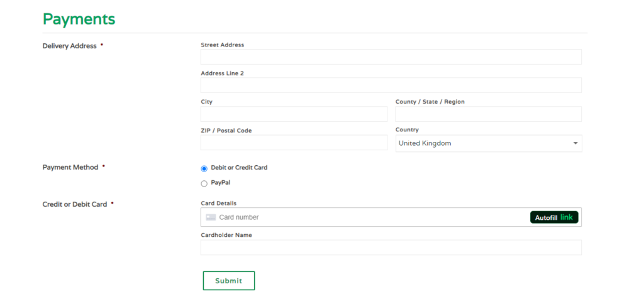Click the Delivery Address section label
The image size is (644, 299).
(69, 46)
